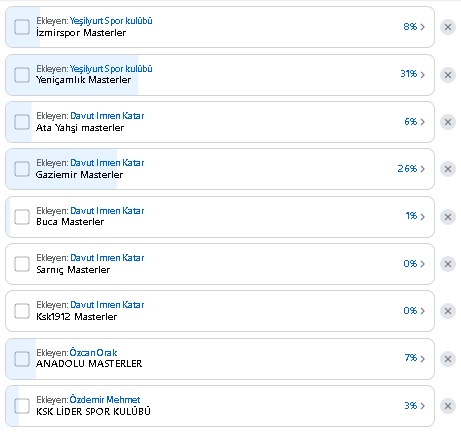This screenshot has width=461, height=432.
Task: Remove the İzmirspor Masterler option
Action: (448, 27)
